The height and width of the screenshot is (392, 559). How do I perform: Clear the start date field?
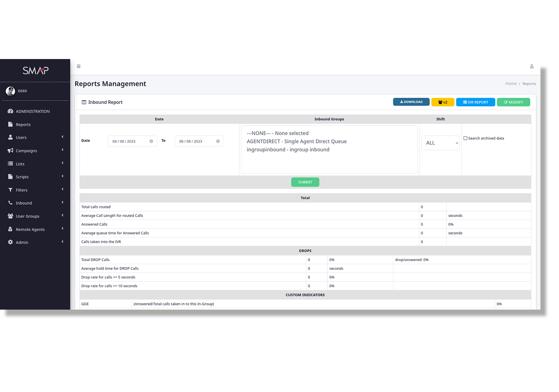tap(151, 141)
